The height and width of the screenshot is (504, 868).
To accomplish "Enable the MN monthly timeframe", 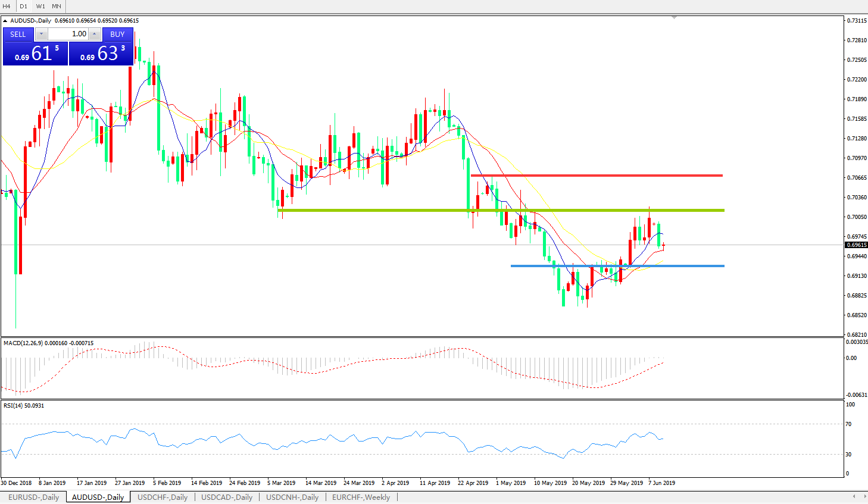I will [57, 6].
